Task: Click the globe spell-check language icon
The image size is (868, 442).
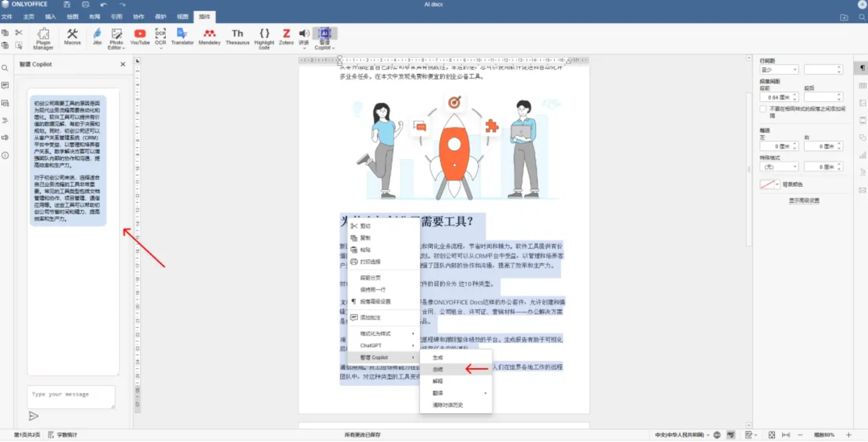Action: (717, 435)
